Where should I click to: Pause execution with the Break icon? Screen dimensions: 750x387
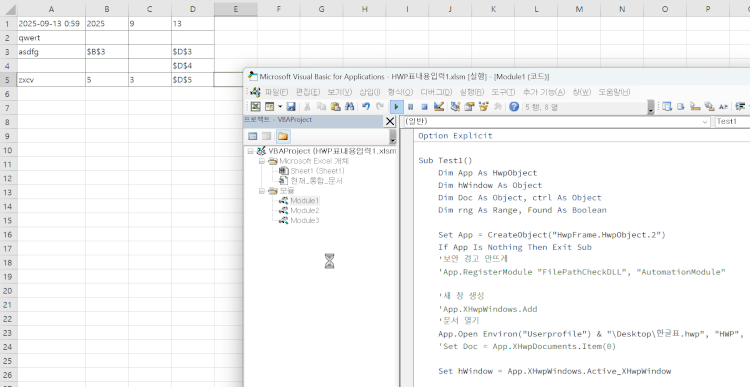410,106
